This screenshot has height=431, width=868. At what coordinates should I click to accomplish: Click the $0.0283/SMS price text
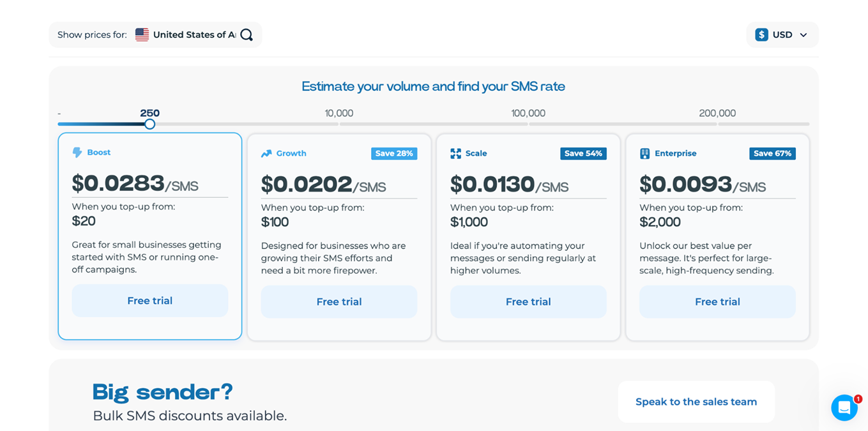135,184
